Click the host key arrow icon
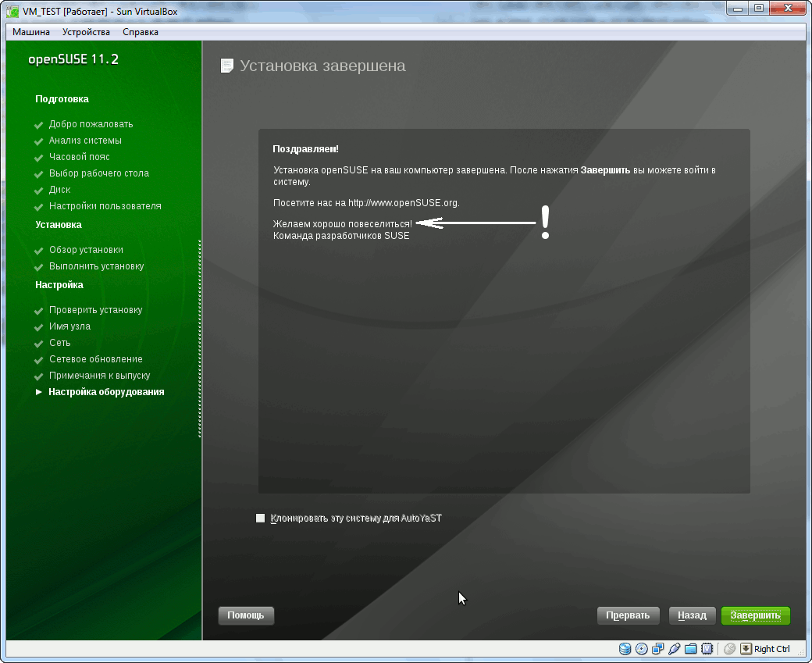This screenshot has width=812, height=663. (746, 649)
